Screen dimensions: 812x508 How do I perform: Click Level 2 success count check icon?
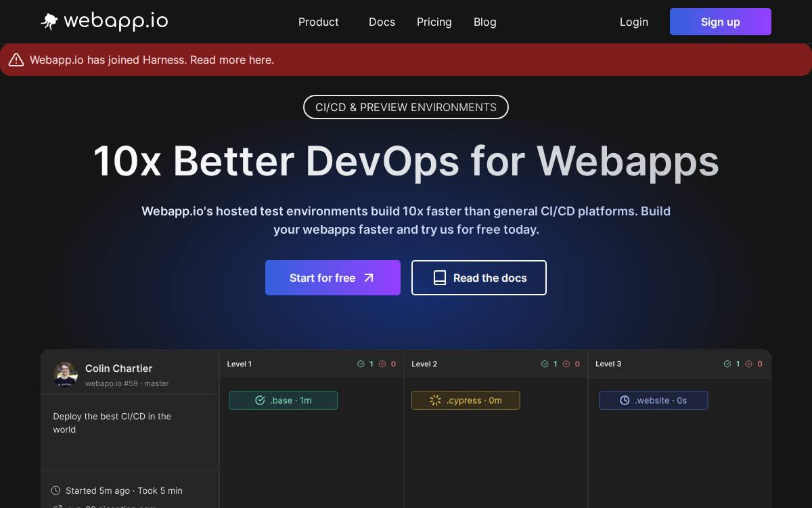pos(545,364)
